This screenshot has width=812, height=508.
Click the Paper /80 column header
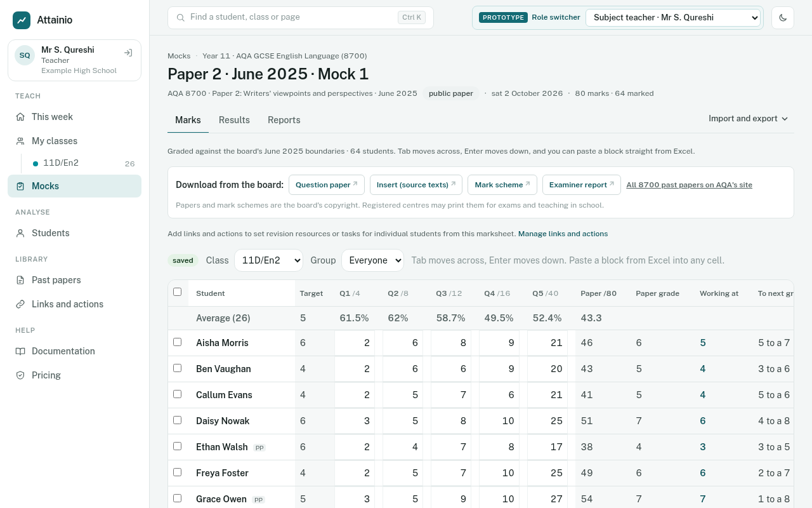click(598, 293)
